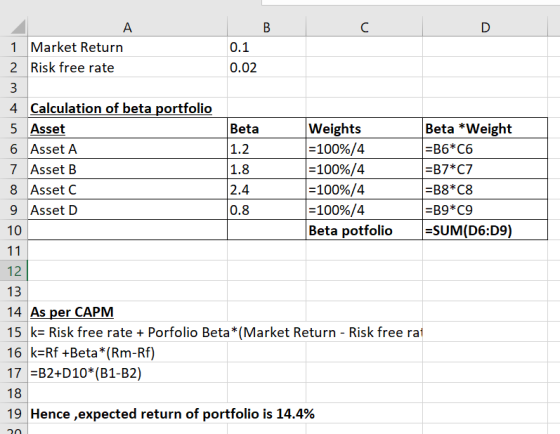The image size is (560, 434).
Task: Click the weight formula in Asset B row
Action: [x=364, y=169]
